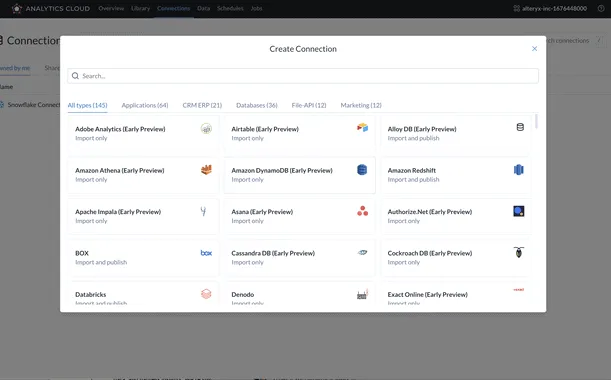Click the Authorize.Net icon
This screenshot has height=380, width=611.
(519, 211)
